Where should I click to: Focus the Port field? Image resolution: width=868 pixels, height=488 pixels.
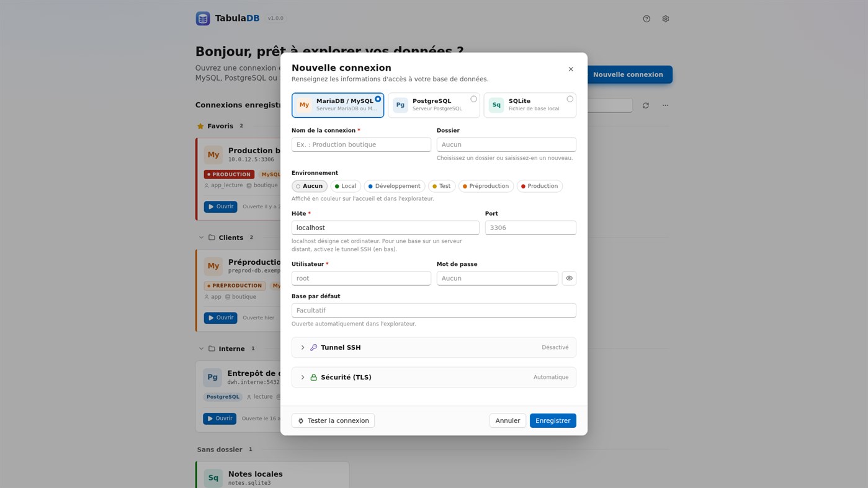(530, 228)
